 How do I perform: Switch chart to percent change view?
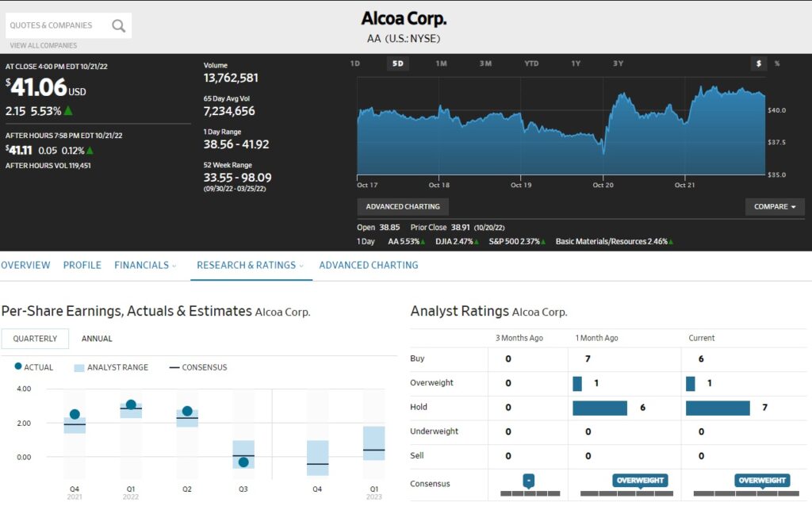[777, 63]
